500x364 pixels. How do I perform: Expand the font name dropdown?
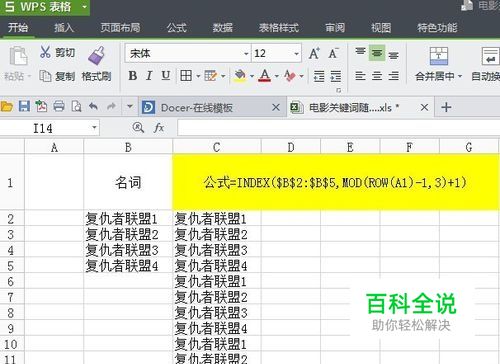246,54
